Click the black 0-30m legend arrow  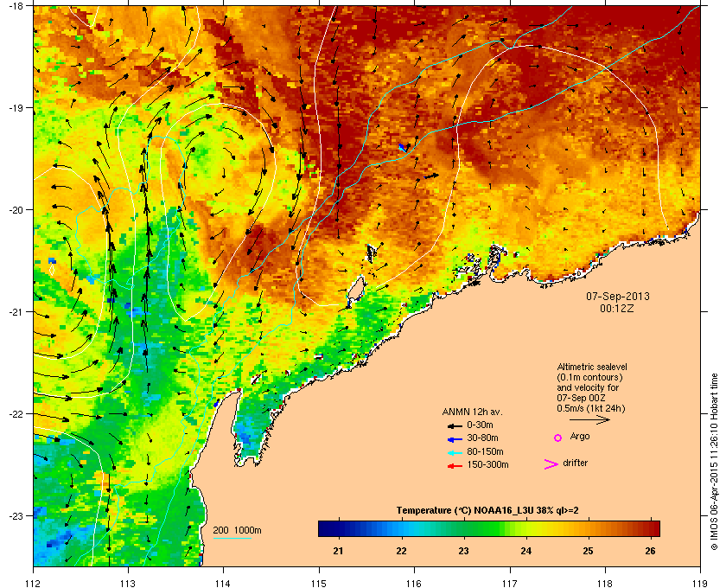pyautogui.click(x=455, y=425)
